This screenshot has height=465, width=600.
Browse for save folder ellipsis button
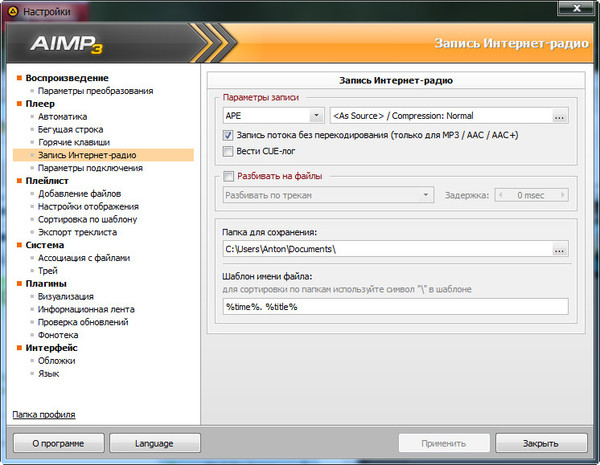pos(559,250)
